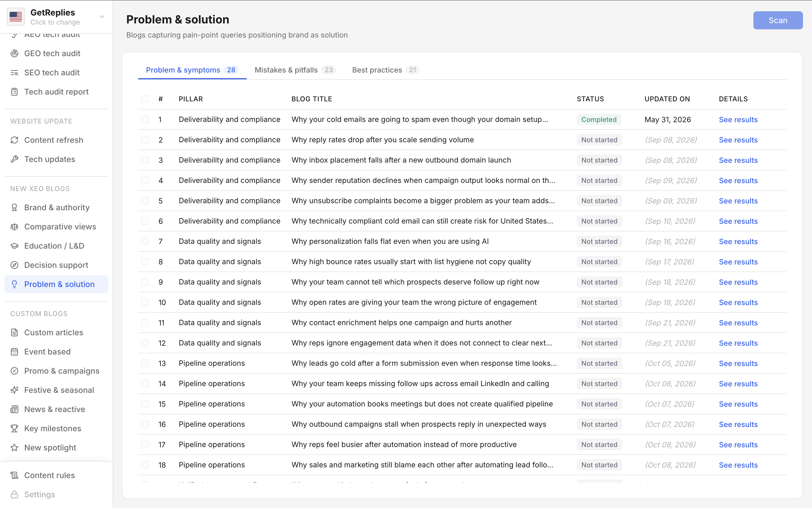The width and height of the screenshot is (812, 508).
Task: Check the box for row 2 reply rates drop
Action: (145, 140)
